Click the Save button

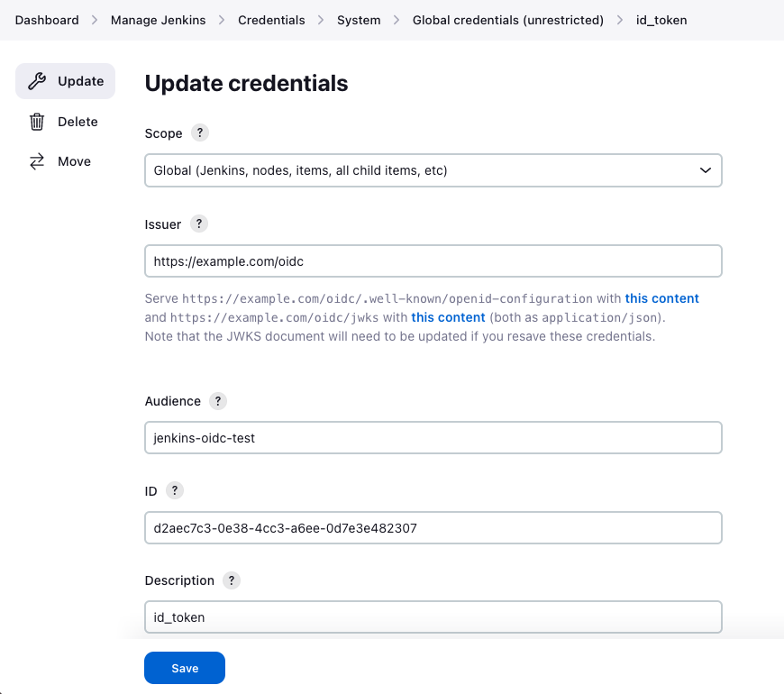pyautogui.click(x=184, y=668)
